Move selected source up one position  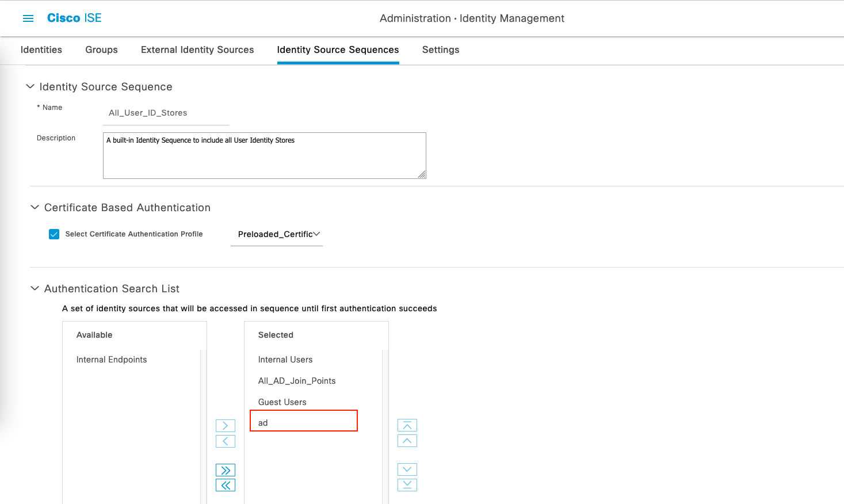pos(407,441)
